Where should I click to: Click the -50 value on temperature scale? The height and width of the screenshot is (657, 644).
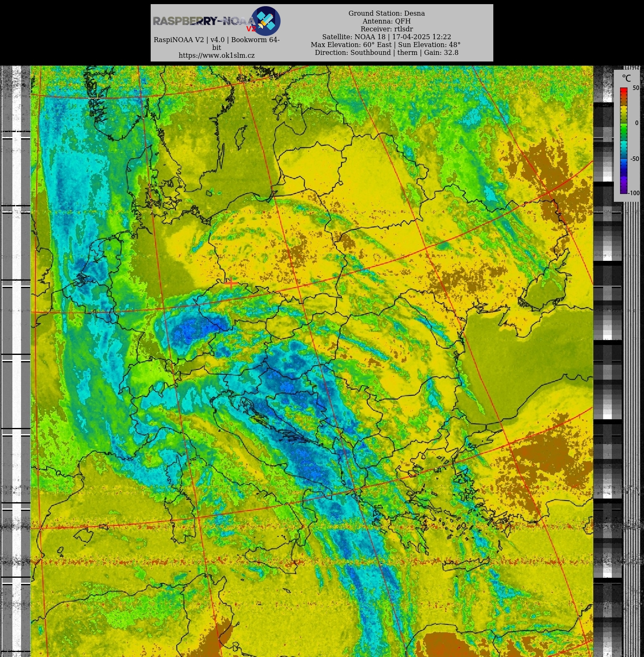[635, 159]
